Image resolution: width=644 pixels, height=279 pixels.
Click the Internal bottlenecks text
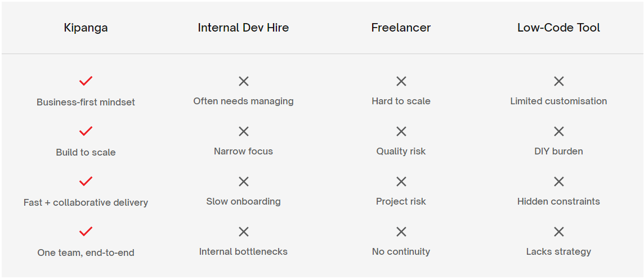(243, 251)
